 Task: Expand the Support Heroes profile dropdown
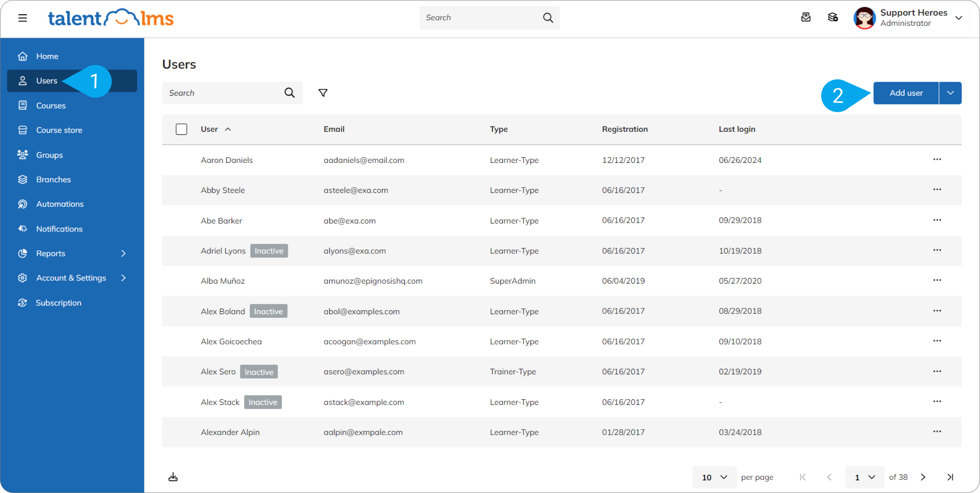coord(959,18)
